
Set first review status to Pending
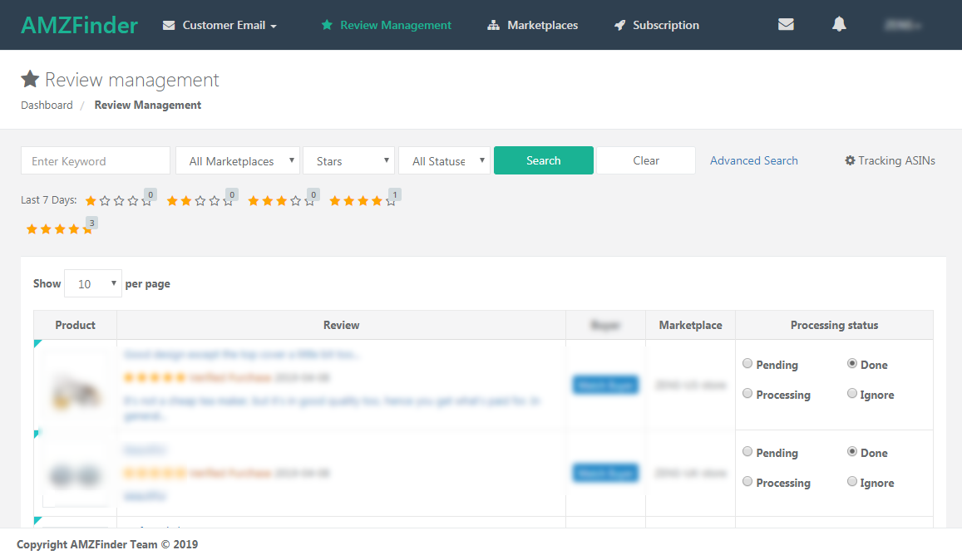tap(747, 364)
